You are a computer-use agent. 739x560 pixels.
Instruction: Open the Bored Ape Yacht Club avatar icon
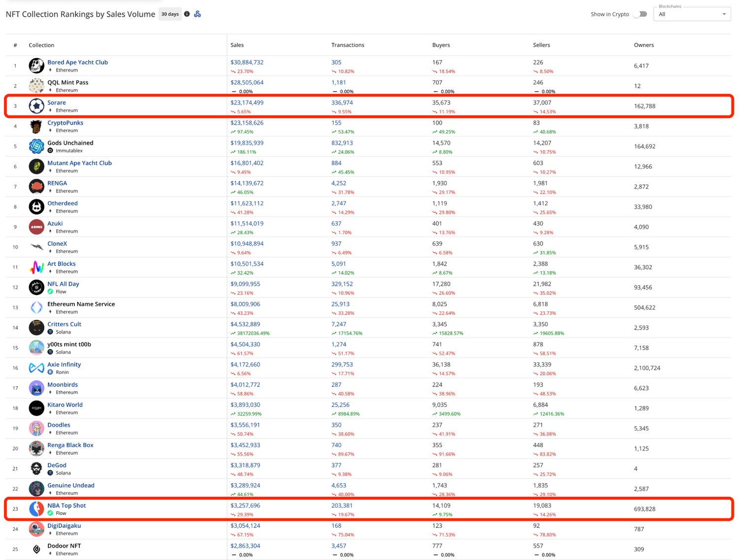[36, 66]
